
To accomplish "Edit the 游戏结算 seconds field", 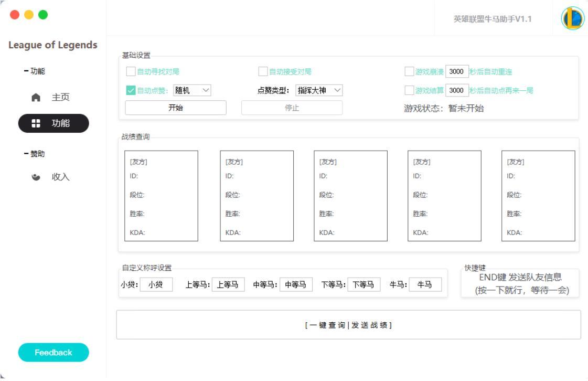I will (x=457, y=90).
